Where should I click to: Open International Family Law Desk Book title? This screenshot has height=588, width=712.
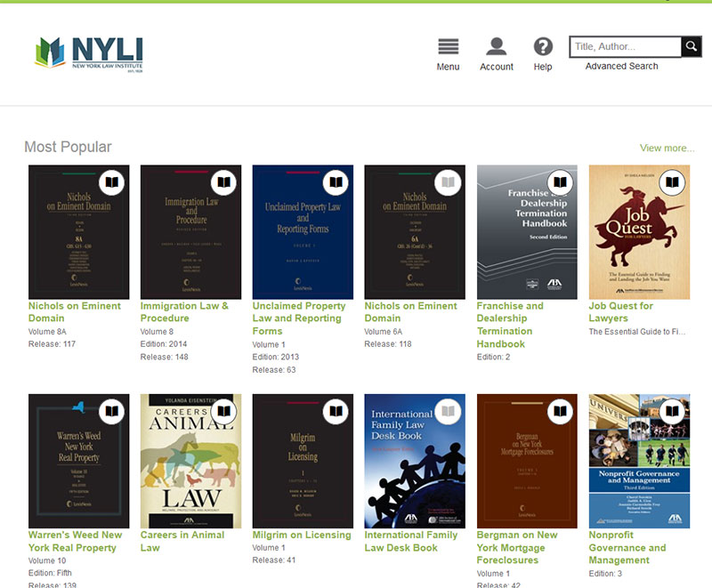click(x=410, y=541)
